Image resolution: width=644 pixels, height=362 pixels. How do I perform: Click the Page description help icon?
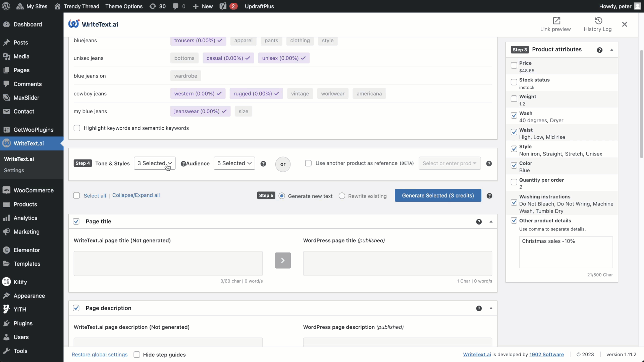pos(479,308)
